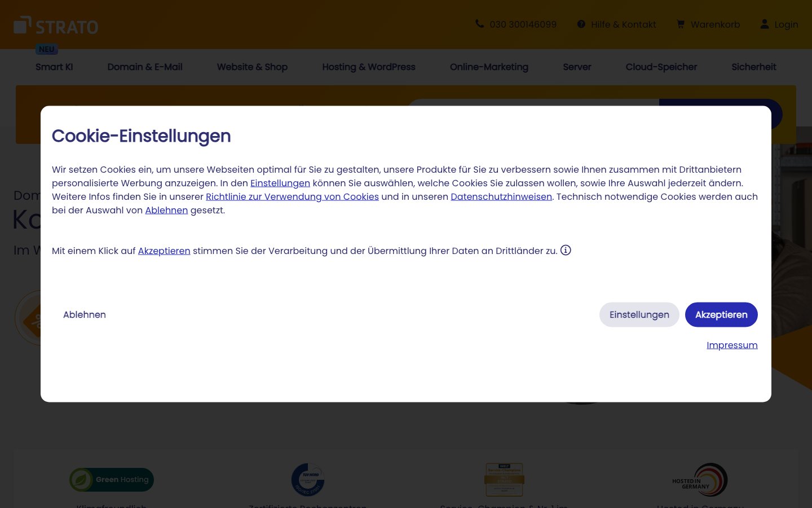Screen dimensions: 812x508
Task: Click the question mark help icon
Action: pyautogui.click(x=581, y=24)
